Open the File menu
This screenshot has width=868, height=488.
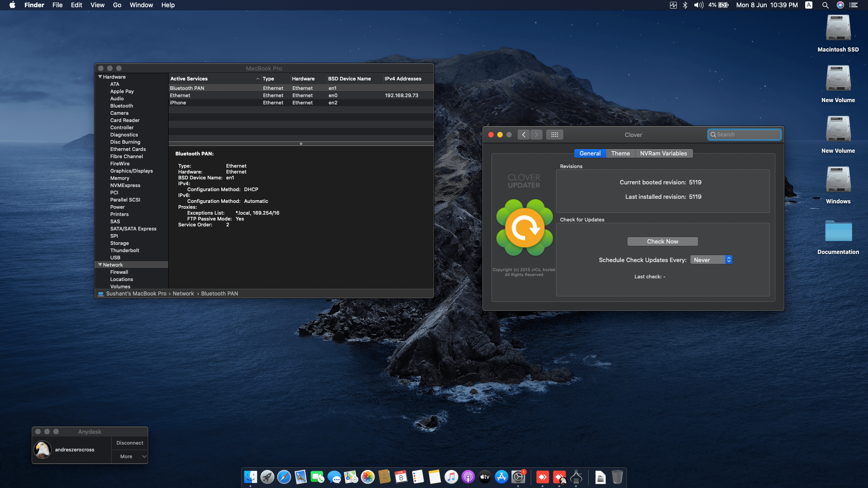point(57,5)
